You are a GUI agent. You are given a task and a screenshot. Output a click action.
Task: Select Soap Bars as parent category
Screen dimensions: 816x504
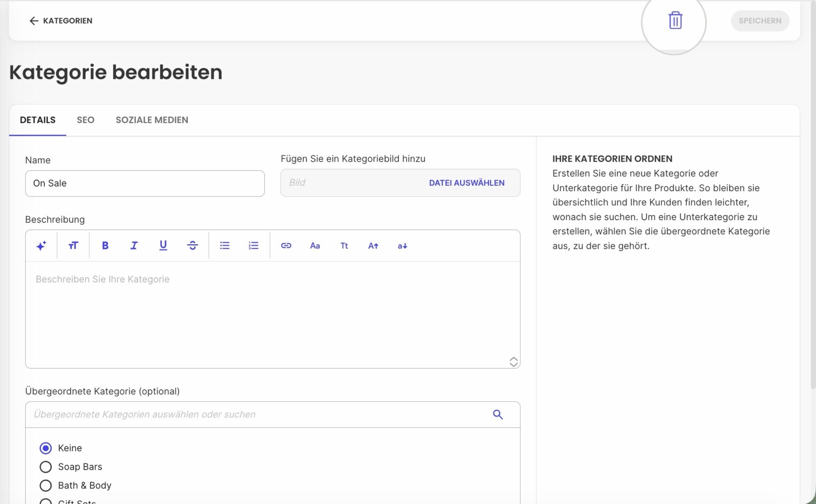(x=46, y=467)
